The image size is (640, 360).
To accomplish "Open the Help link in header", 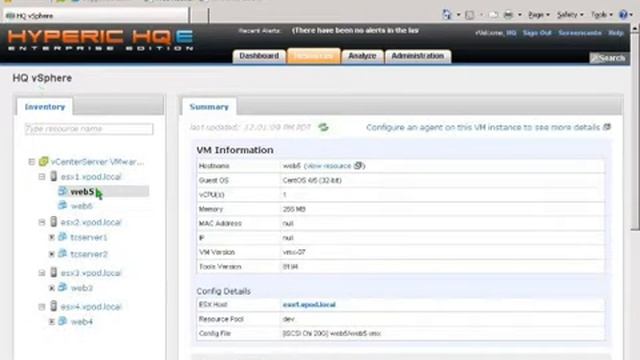I will pyautogui.click(x=616, y=33).
